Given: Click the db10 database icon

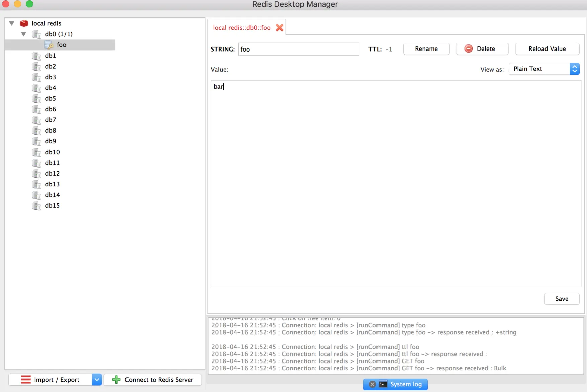Looking at the screenshot, I should click(x=36, y=152).
